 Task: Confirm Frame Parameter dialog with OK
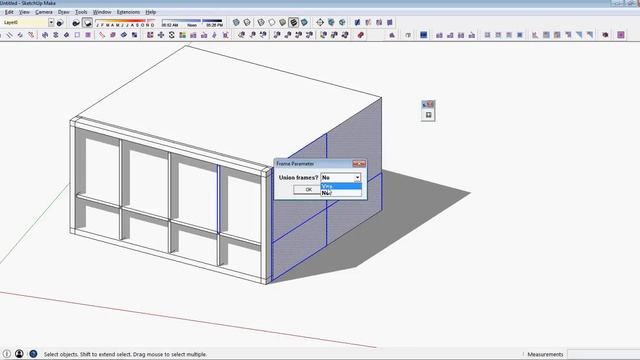point(308,189)
